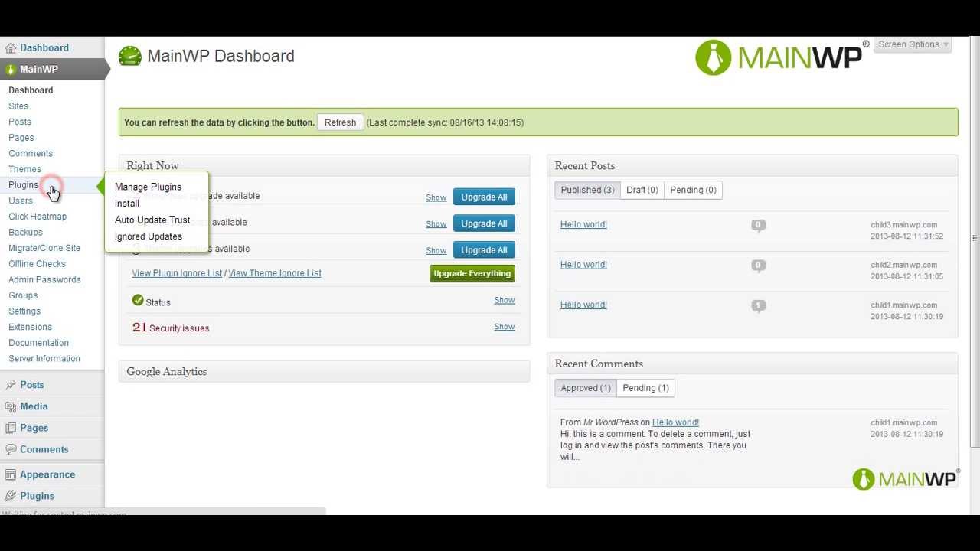
Task: Choose Ignored Updates in flyout menu
Action: (x=149, y=236)
